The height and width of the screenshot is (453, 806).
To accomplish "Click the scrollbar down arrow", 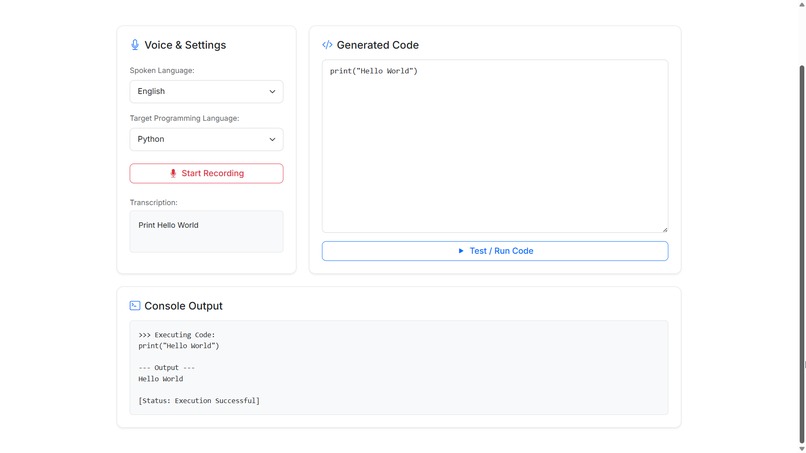I will coord(801,449).
